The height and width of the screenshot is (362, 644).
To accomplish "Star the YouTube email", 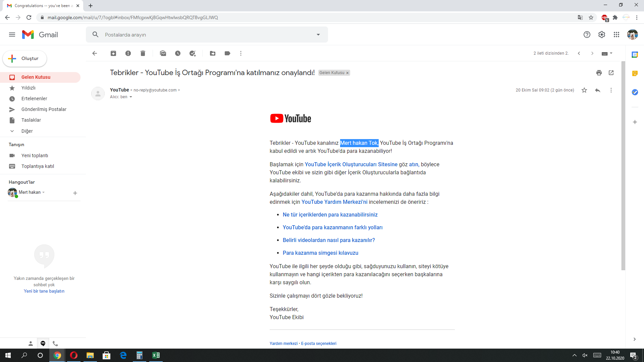I will (584, 90).
